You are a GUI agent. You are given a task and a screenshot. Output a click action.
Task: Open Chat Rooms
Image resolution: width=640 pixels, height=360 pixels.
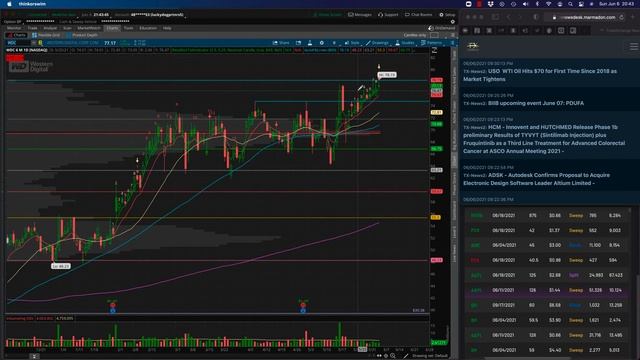(418, 15)
